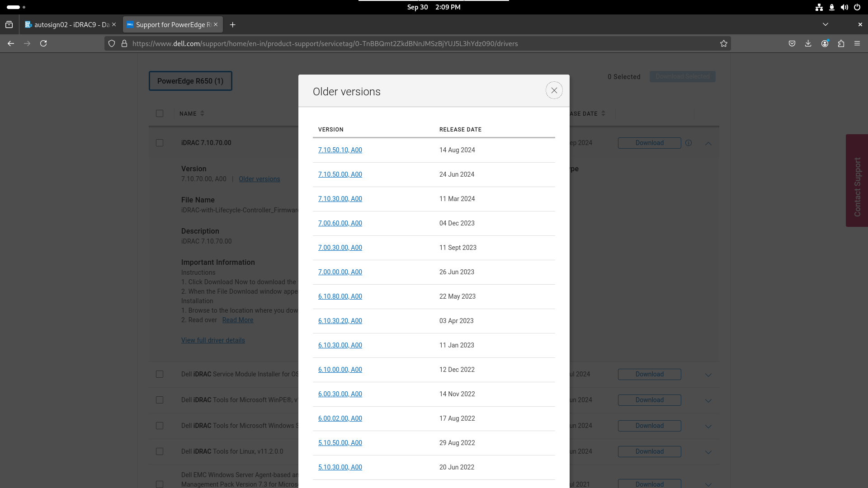List all tabs dropdown arrow
868x488 pixels.
point(826,24)
